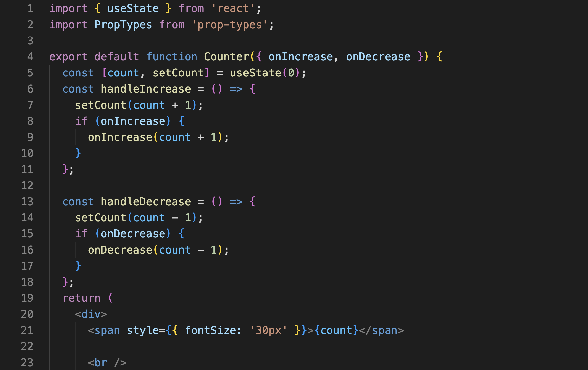This screenshot has width=588, height=370.
Task: Click the 'if' keyword on line 8
Action: coord(81,121)
